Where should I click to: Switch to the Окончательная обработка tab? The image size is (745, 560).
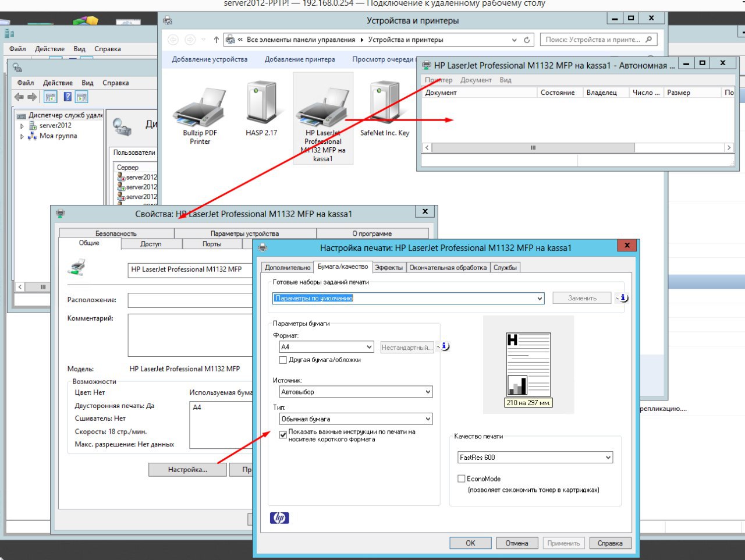(x=448, y=268)
